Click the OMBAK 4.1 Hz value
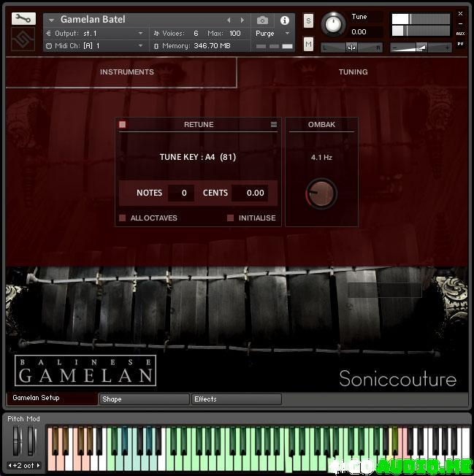The image size is (474, 476). [x=321, y=157]
